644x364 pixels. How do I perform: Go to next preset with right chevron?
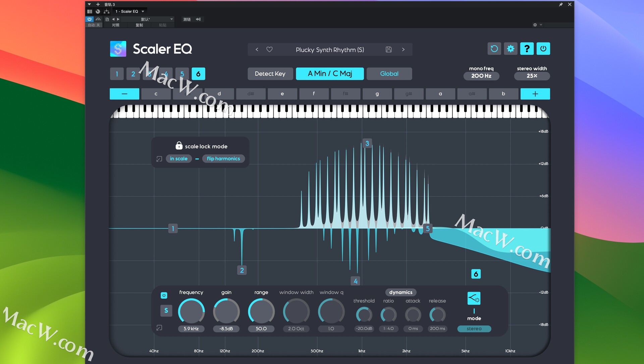(403, 50)
